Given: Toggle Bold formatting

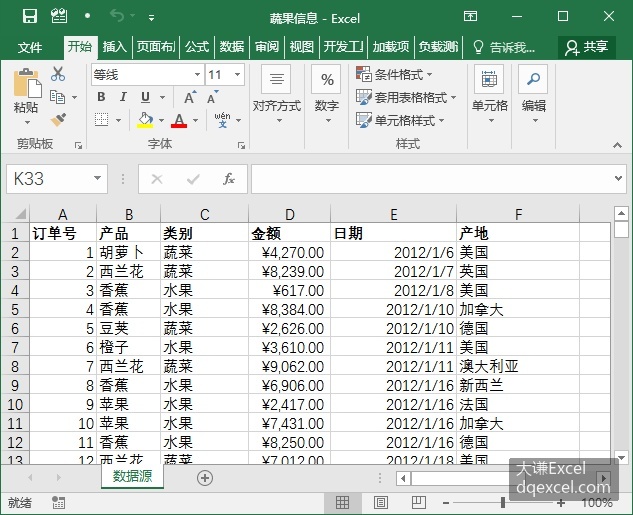Looking at the screenshot, I should [101, 97].
